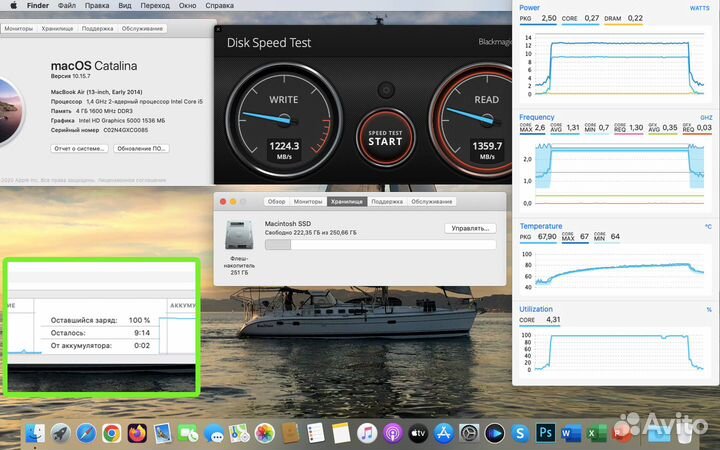Click the Macintosh SSD drive icon
Image resolution: width=720 pixels, height=450 pixels.
pyautogui.click(x=239, y=235)
